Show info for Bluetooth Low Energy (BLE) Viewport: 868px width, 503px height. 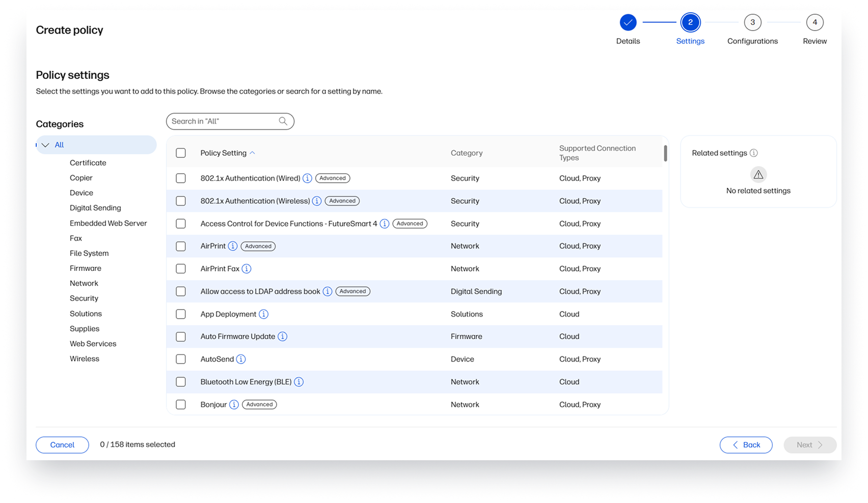tap(299, 382)
